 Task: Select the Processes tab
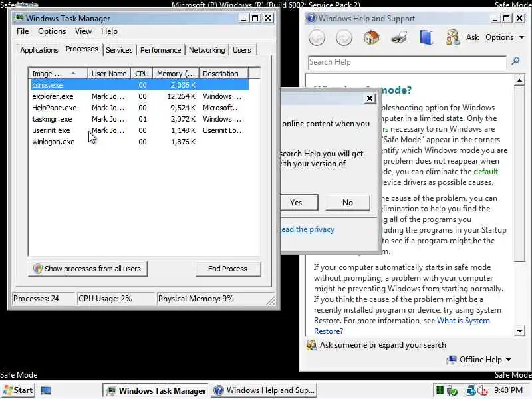82,49
